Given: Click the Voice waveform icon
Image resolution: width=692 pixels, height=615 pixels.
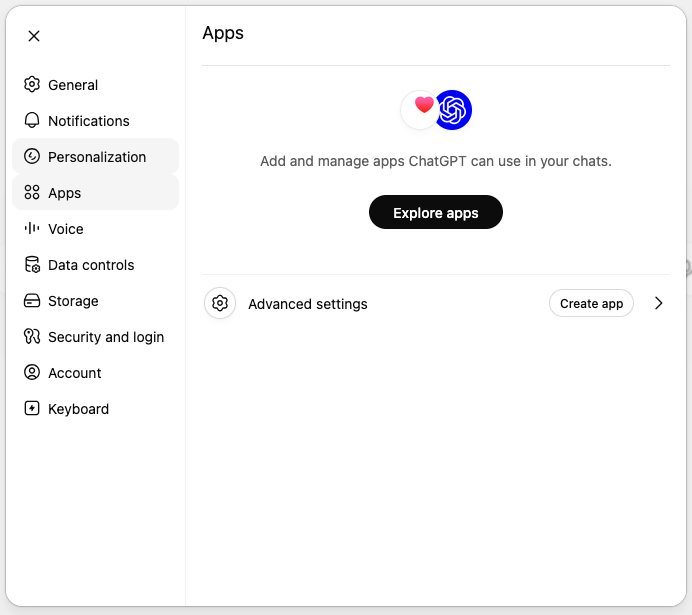Looking at the screenshot, I should pyautogui.click(x=32, y=229).
